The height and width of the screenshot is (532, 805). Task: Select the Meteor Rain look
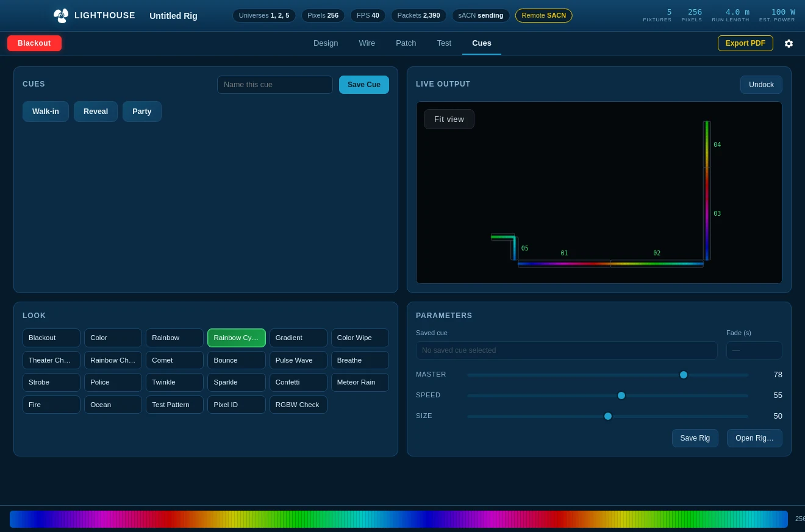[360, 382]
